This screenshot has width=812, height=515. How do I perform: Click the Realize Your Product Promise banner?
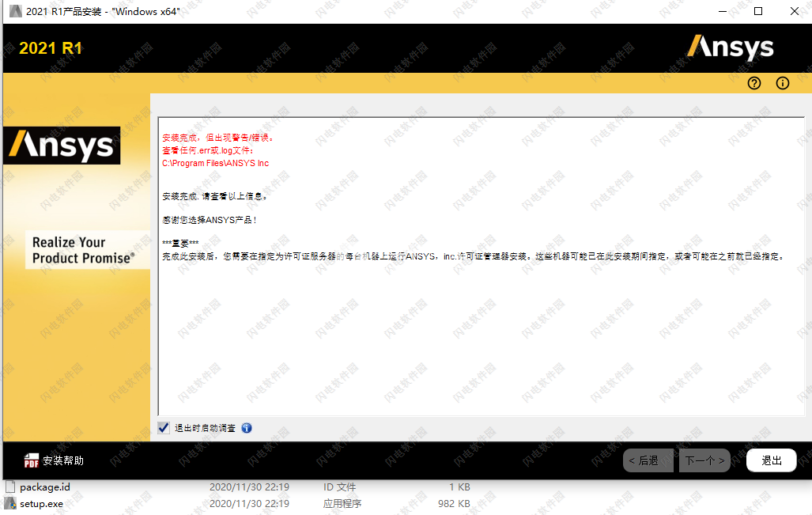click(x=87, y=250)
